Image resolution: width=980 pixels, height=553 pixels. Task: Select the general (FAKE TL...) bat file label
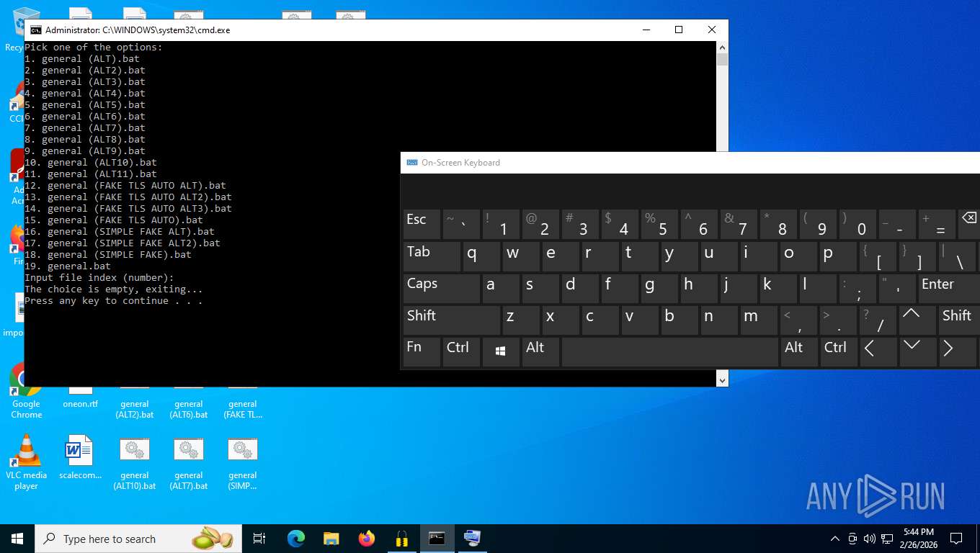(x=243, y=409)
